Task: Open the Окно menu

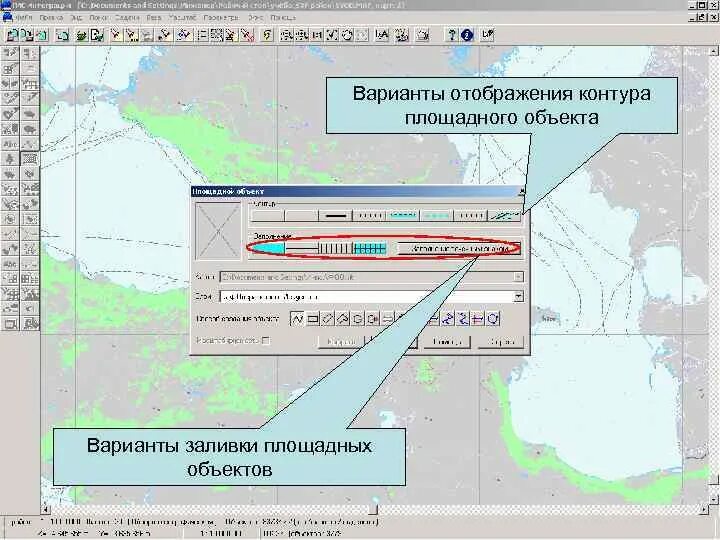Action: tap(256, 17)
